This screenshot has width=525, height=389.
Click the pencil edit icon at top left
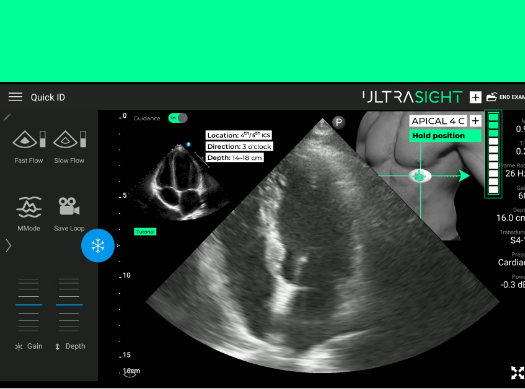point(7,117)
